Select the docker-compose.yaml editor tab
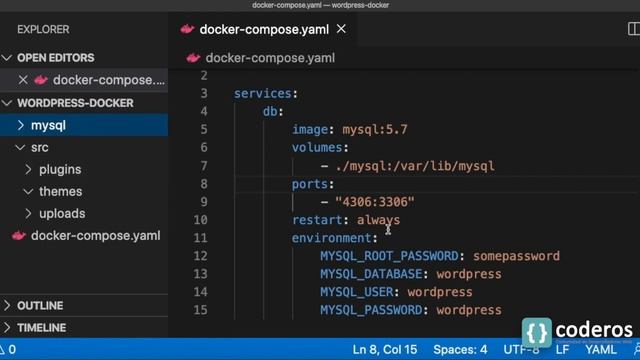 [263, 29]
